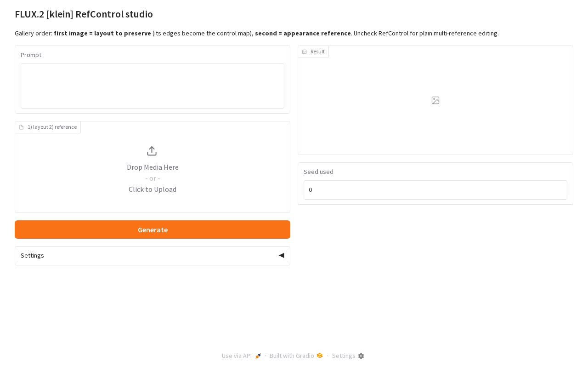Click the Seed used number field
Viewport: 588px width, 368px height.
435,190
